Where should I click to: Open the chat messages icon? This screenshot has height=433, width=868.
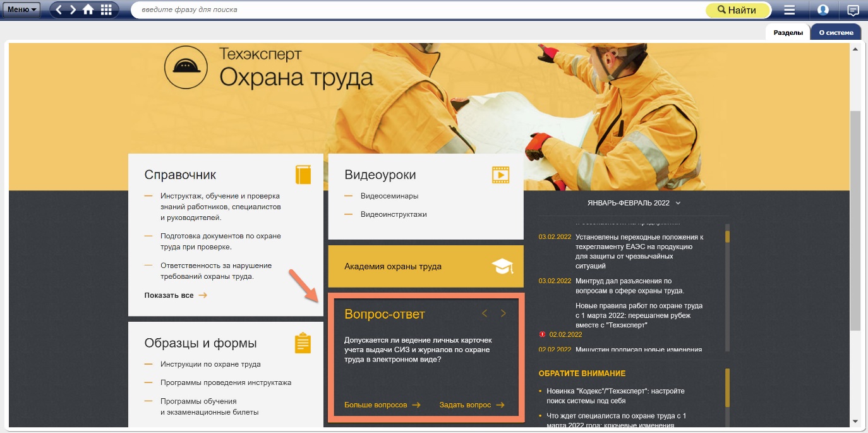pyautogui.click(x=853, y=10)
